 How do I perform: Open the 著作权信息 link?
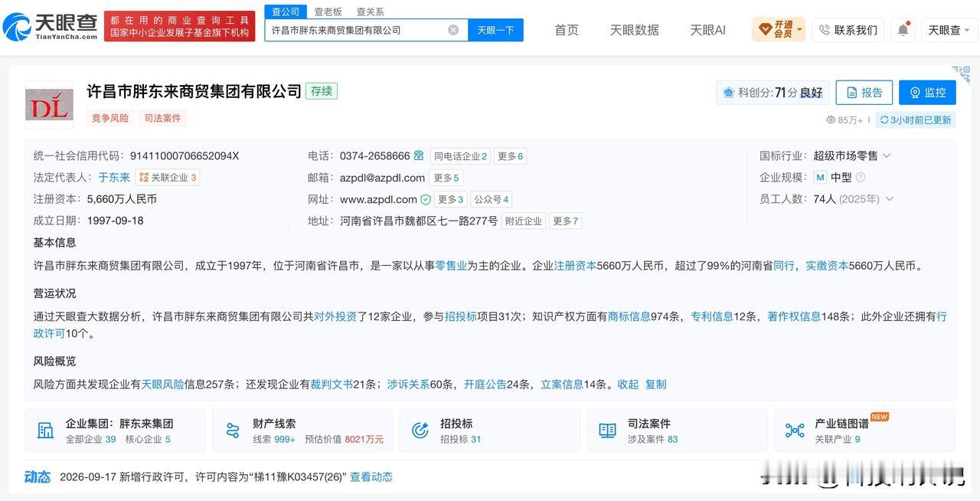click(x=794, y=316)
